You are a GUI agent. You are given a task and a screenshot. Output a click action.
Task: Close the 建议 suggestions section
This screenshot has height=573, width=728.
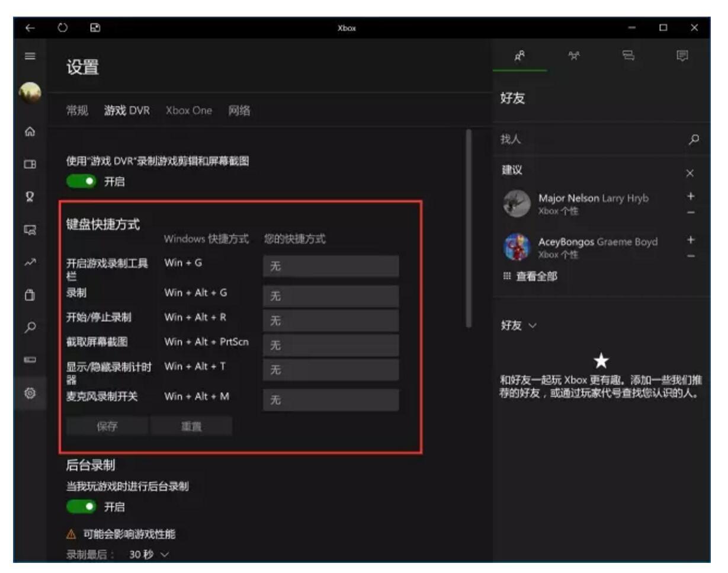[x=689, y=174]
